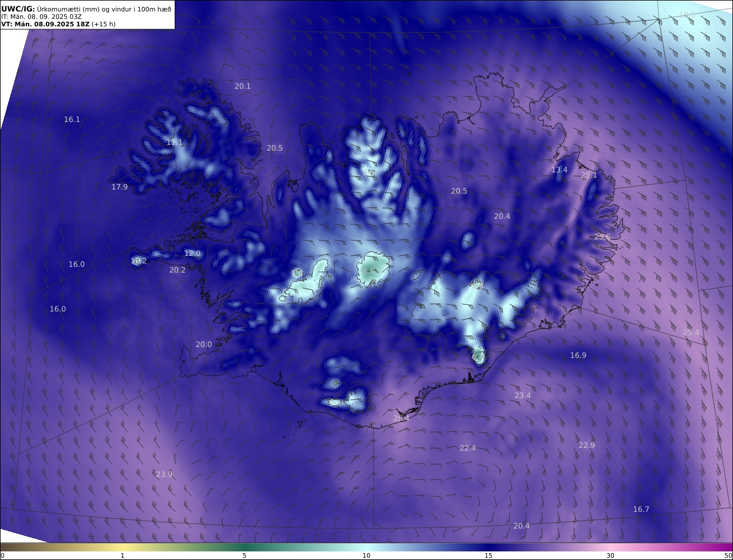Click the 23.4 value label

pyautogui.click(x=523, y=395)
